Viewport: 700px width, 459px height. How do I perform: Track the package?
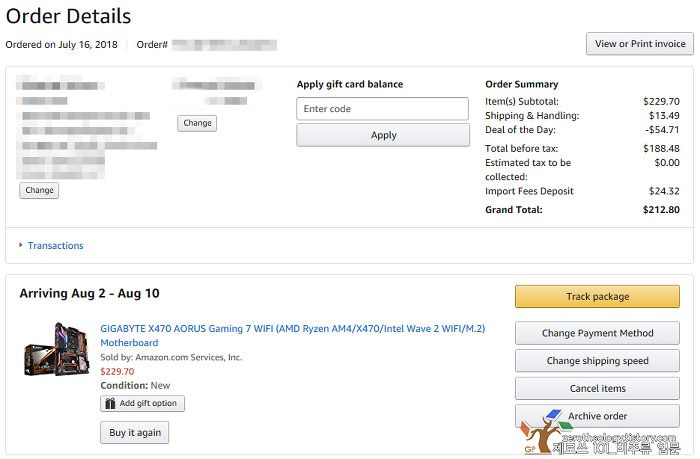pyautogui.click(x=597, y=296)
